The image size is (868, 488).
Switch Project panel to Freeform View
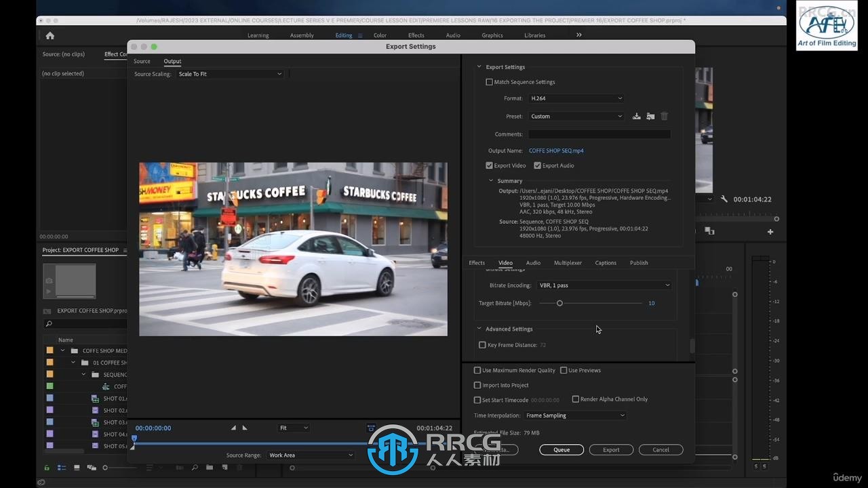coord(92,468)
